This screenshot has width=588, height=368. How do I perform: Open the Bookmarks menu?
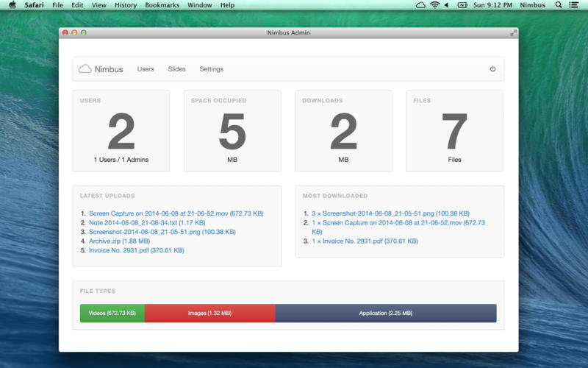(x=162, y=5)
